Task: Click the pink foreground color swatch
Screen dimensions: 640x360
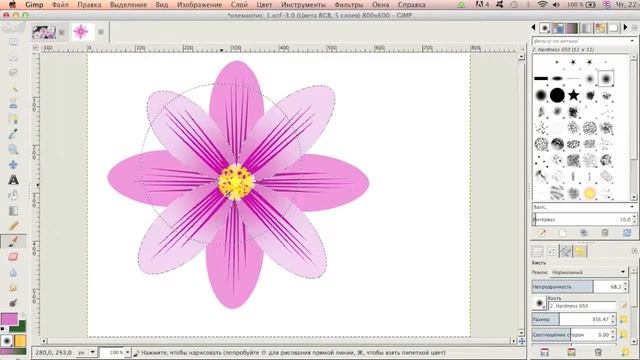Action: (x=9, y=319)
